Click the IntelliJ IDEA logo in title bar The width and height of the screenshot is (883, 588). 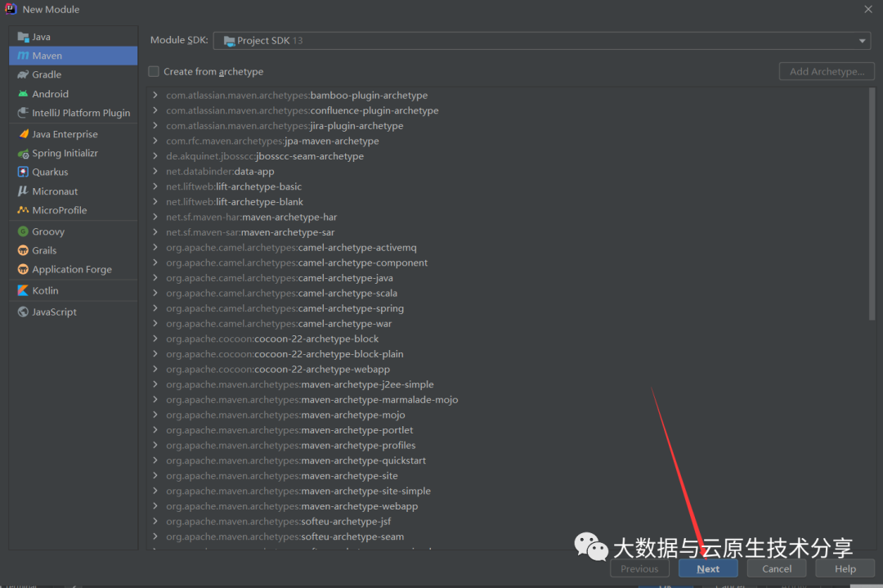[11, 9]
